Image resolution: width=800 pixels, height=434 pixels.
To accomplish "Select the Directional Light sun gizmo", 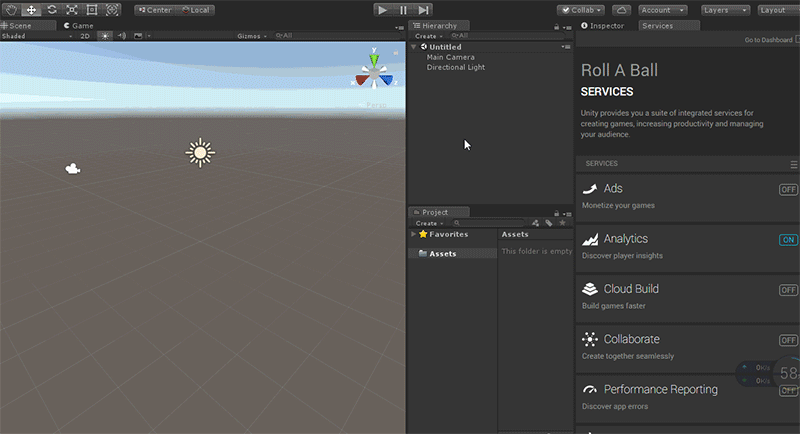I will [200, 152].
